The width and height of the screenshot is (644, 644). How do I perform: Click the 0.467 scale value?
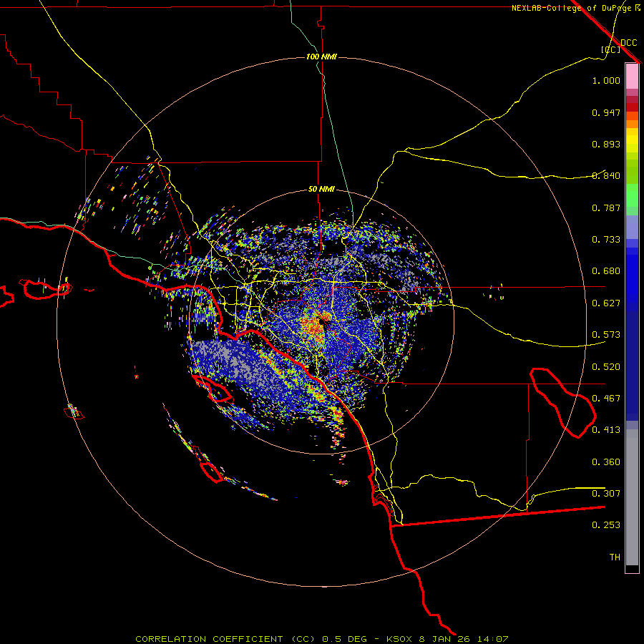coord(606,399)
